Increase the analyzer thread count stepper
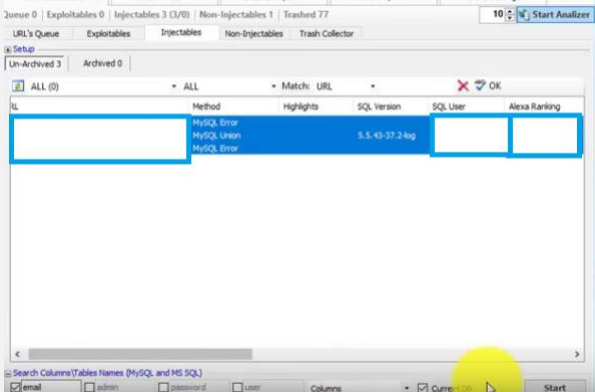The height and width of the screenshot is (392, 595). tap(510, 11)
